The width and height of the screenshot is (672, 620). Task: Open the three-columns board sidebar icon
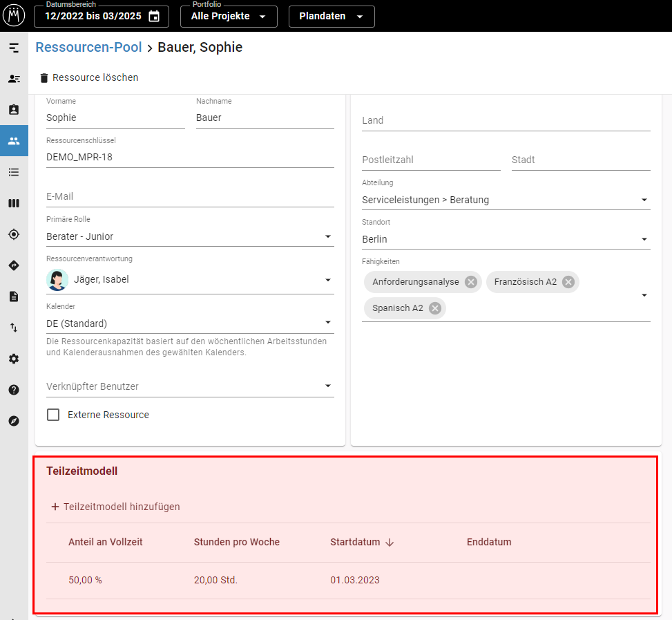(14, 203)
